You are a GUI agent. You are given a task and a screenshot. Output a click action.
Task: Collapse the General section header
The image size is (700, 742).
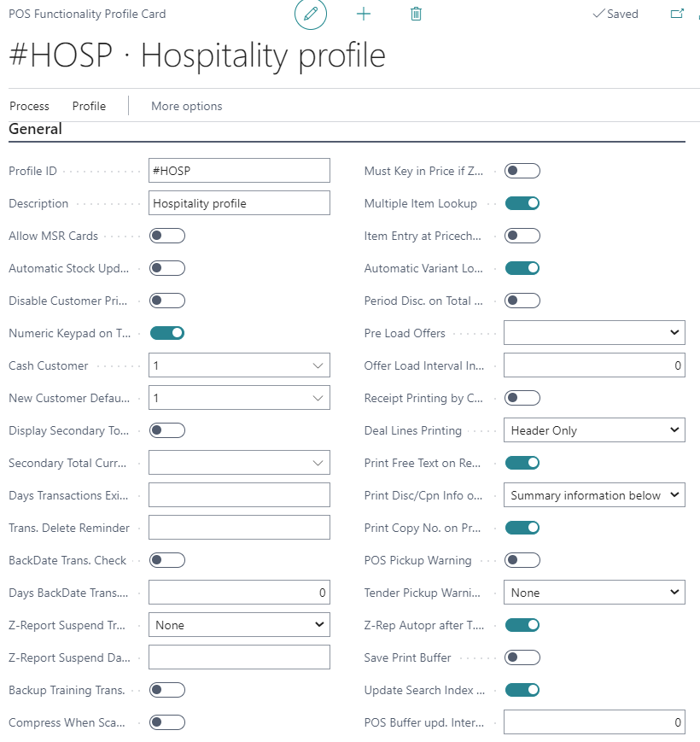[x=36, y=130]
